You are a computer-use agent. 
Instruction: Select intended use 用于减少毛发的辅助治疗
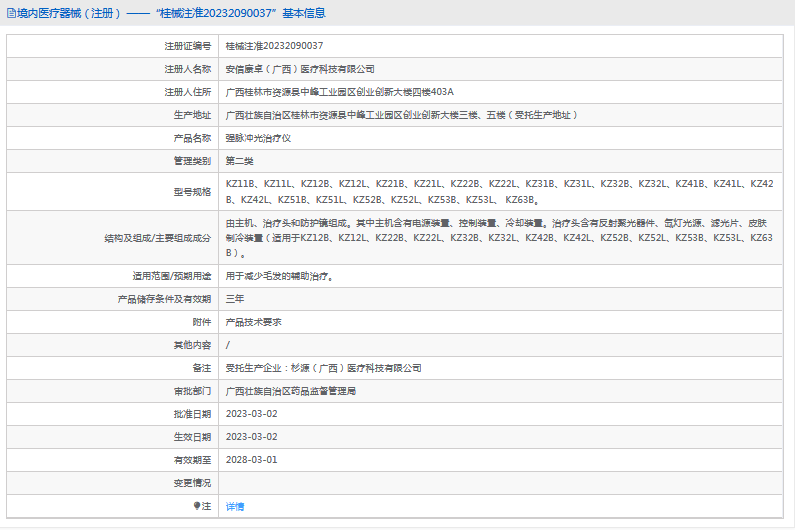pyautogui.click(x=279, y=276)
